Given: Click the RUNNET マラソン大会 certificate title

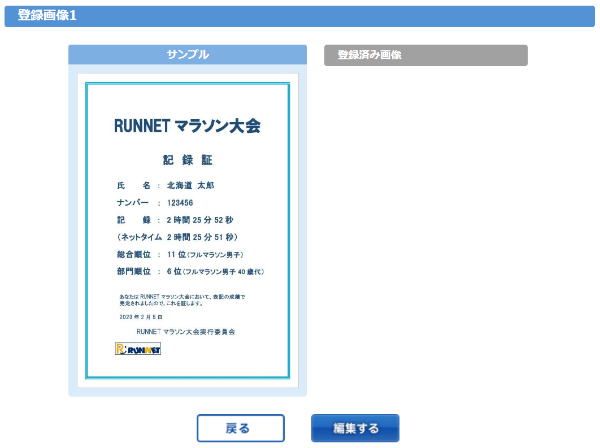Looking at the screenshot, I should [x=187, y=126].
